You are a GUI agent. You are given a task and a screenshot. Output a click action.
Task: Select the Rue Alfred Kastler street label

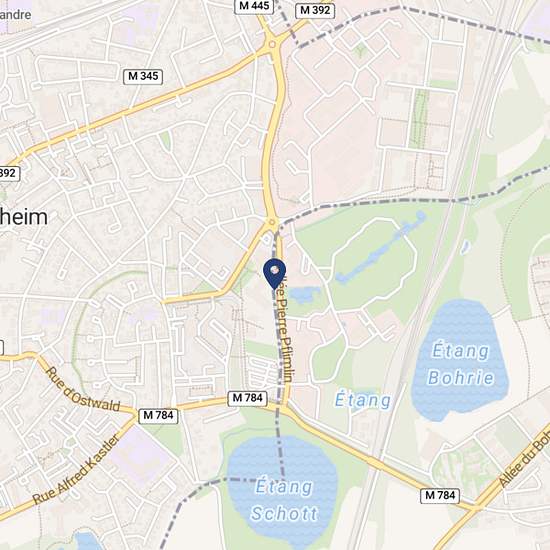pos(76,470)
